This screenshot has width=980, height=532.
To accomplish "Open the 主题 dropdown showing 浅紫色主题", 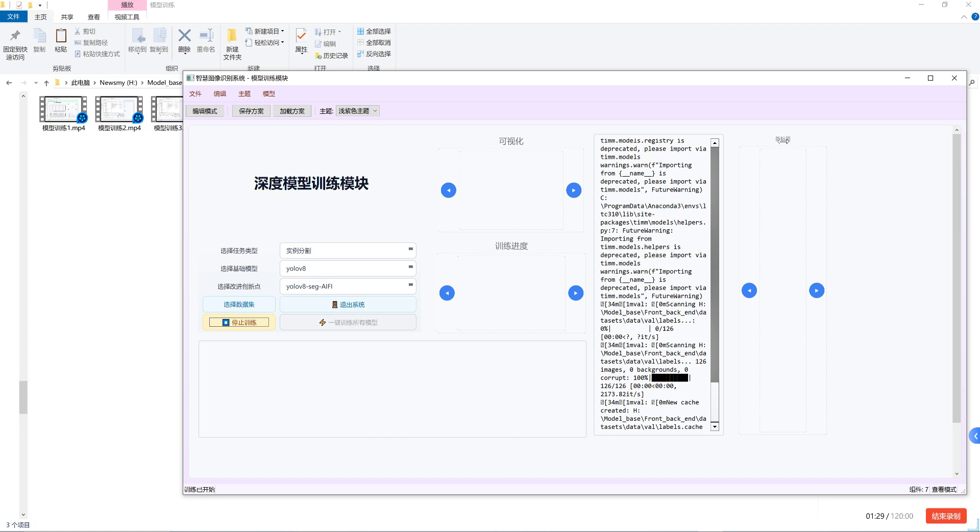I will pos(357,111).
